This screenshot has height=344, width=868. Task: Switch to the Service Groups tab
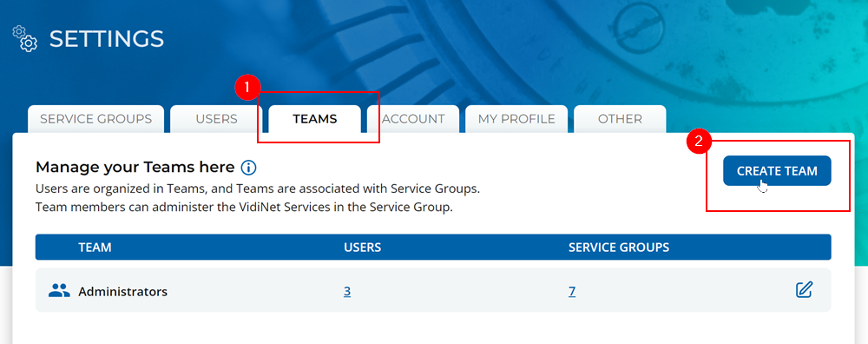[x=95, y=119]
